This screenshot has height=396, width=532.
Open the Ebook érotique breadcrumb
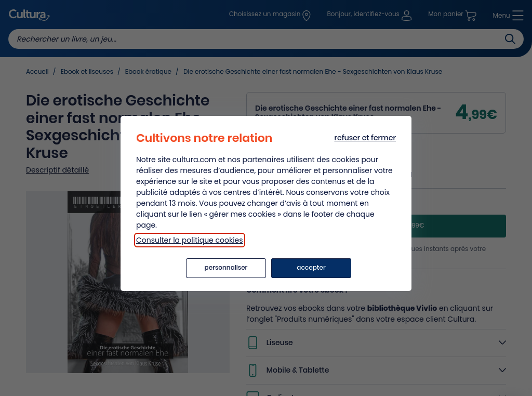(148, 72)
